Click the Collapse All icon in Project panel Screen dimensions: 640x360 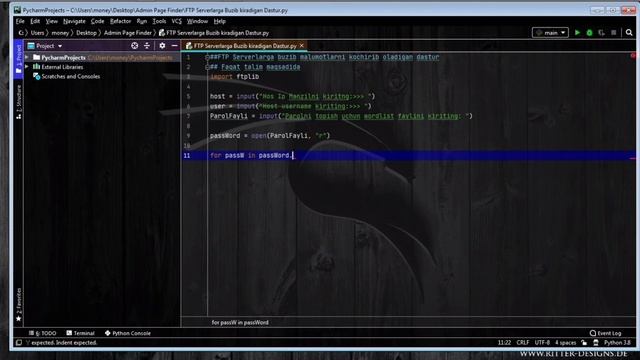tap(147, 46)
